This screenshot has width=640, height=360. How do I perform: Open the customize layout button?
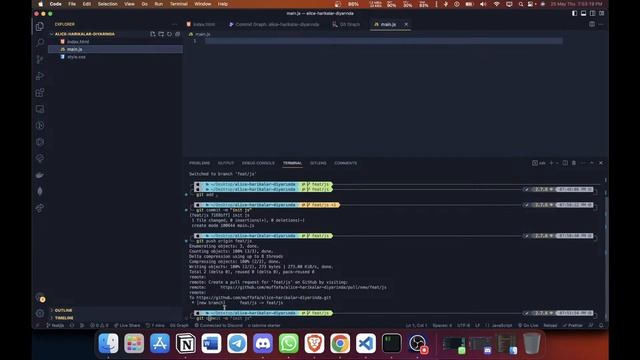(x=602, y=13)
